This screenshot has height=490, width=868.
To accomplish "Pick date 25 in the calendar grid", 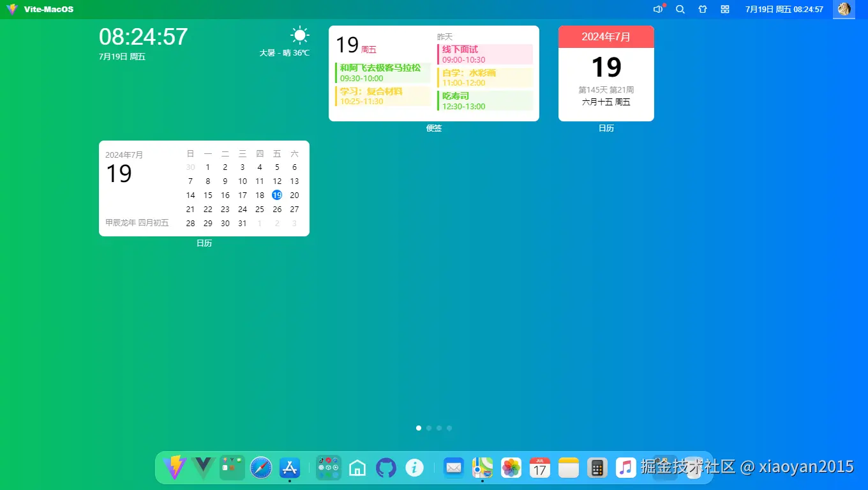I will pos(260,210).
